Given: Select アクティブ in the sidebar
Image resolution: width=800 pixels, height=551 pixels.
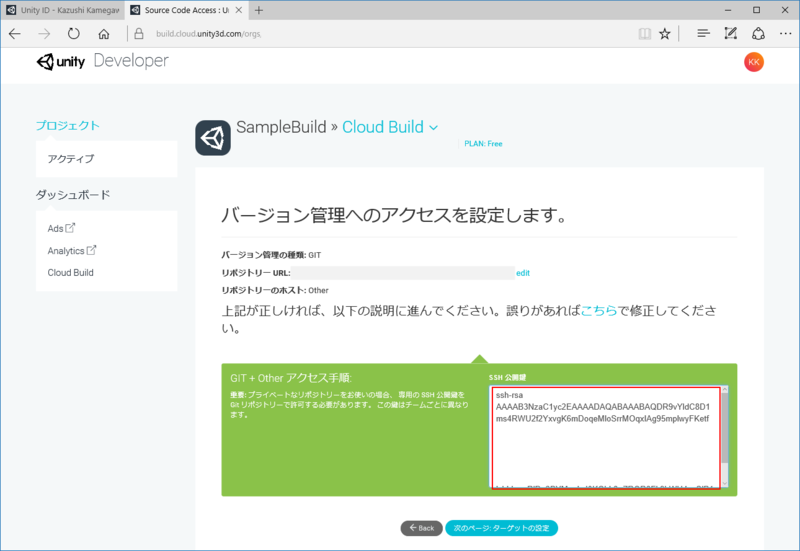Looking at the screenshot, I should [71, 159].
